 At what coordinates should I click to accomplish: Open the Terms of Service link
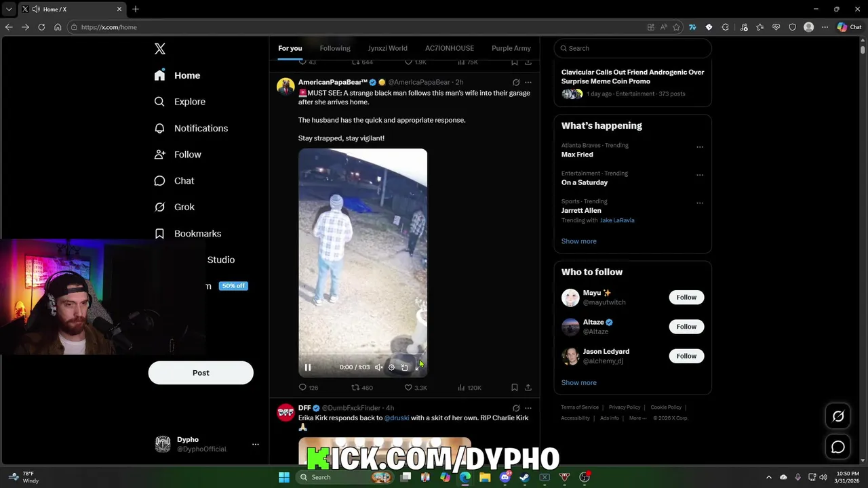pyautogui.click(x=580, y=407)
